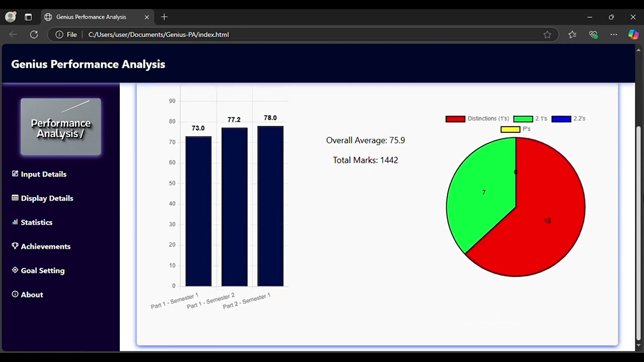Open the About section
Image resolution: width=644 pixels, height=362 pixels.
pos(32,295)
